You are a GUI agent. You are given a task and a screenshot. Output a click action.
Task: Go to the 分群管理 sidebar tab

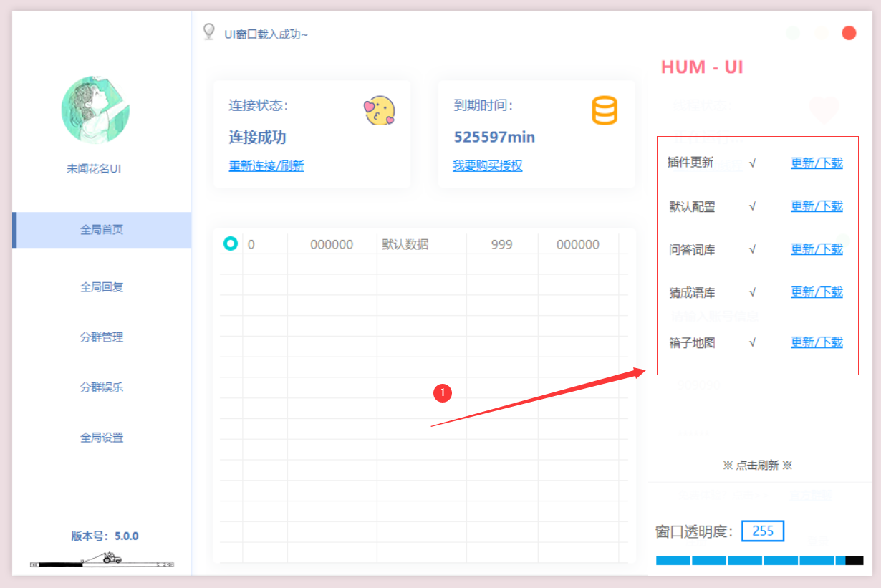(102, 337)
